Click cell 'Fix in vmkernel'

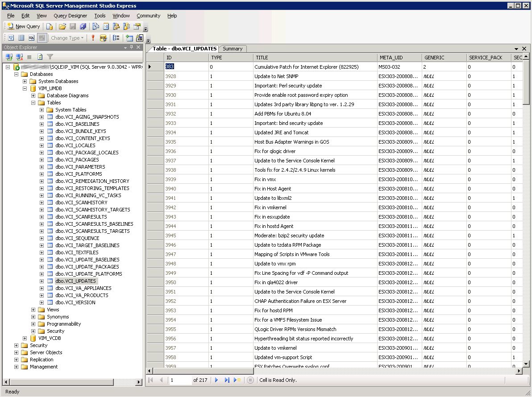(x=315, y=207)
